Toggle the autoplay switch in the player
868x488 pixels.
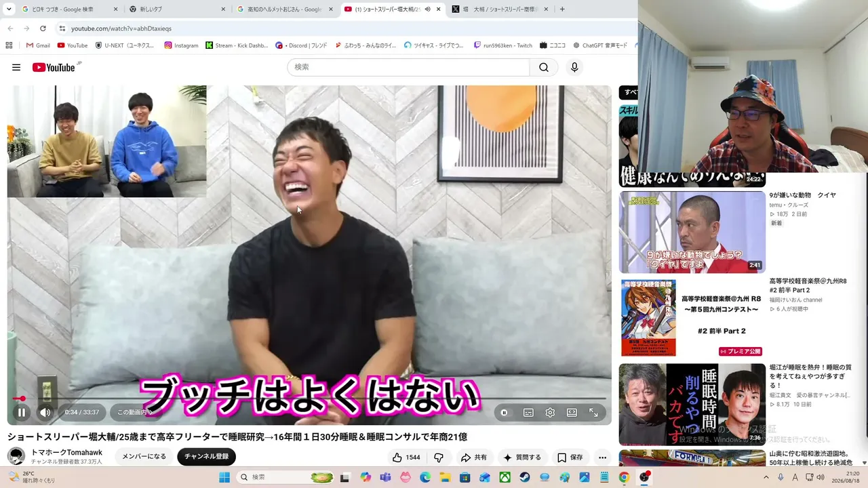[504, 412]
